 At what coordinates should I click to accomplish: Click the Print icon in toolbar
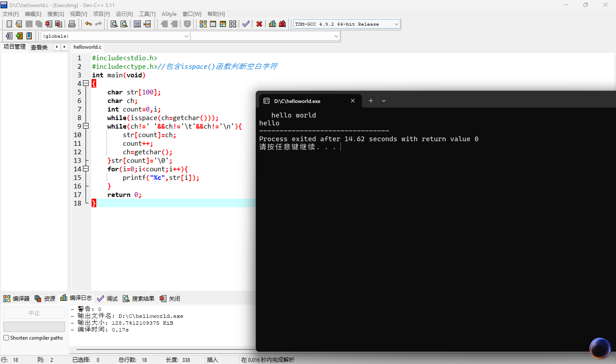72,24
